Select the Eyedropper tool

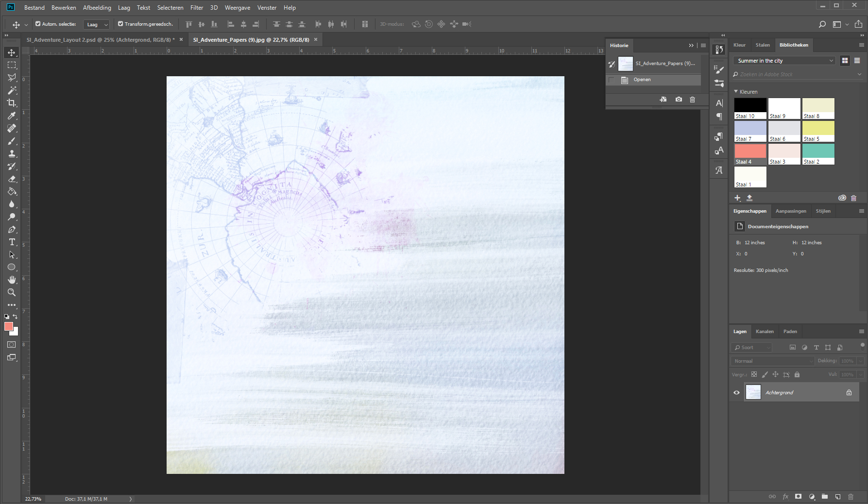click(12, 116)
